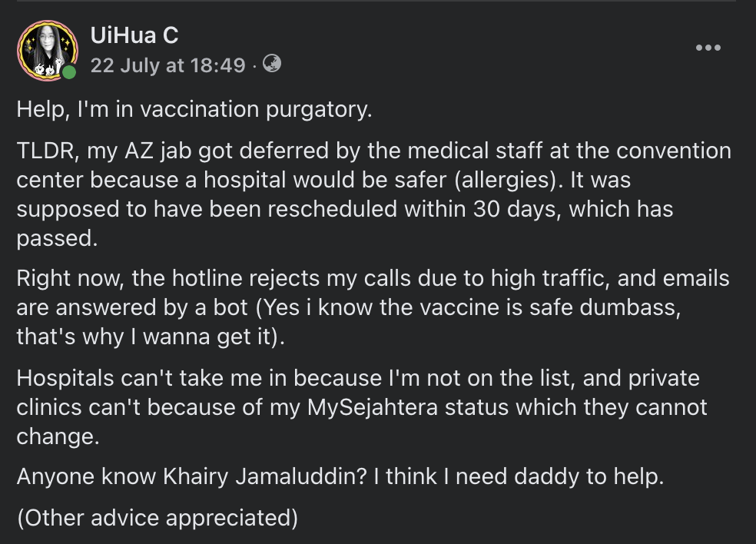
Task: Click the paragraph beginning 'Hospitals can't take me'
Action: click(362, 407)
